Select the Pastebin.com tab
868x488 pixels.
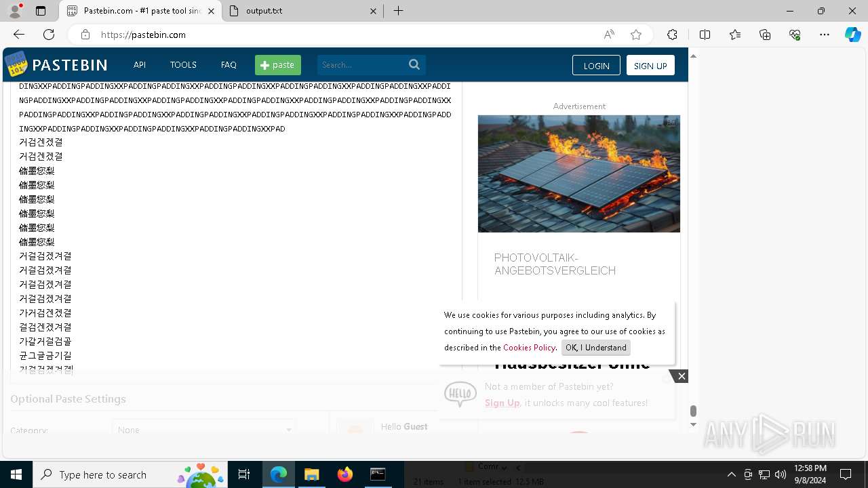[x=140, y=11]
